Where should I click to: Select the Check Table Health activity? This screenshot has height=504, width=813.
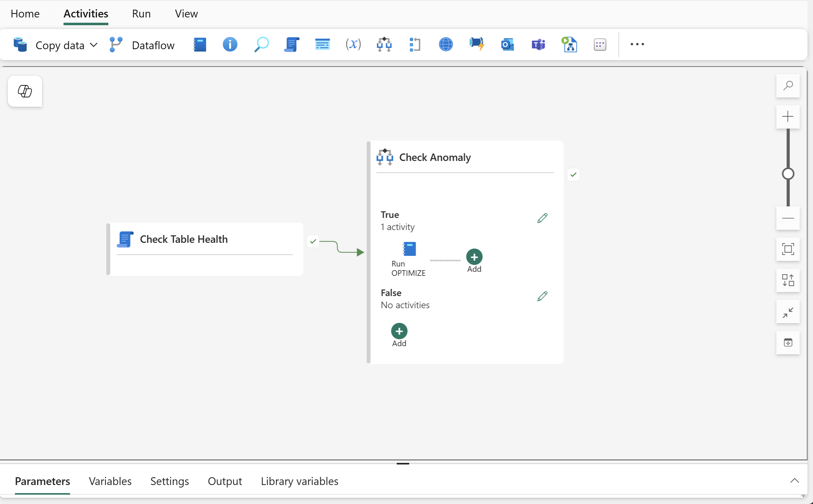[x=205, y=249]
